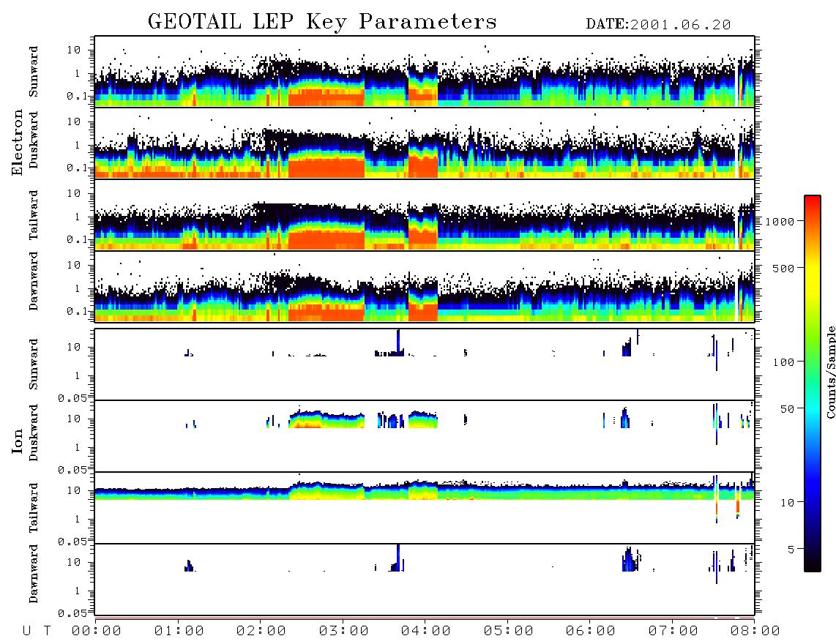836x644 pixels.
Task: Click the 02:00 time tick label
Action: pos(261,632)
